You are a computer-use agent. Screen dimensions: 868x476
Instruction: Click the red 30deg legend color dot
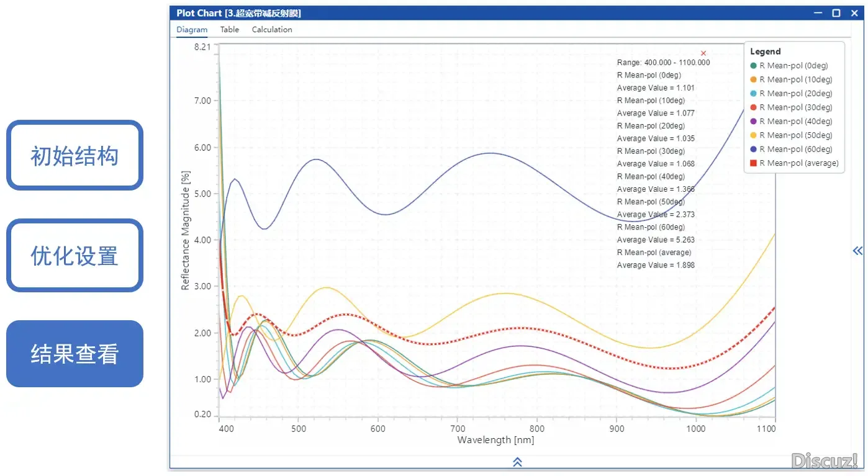(754, 107)
